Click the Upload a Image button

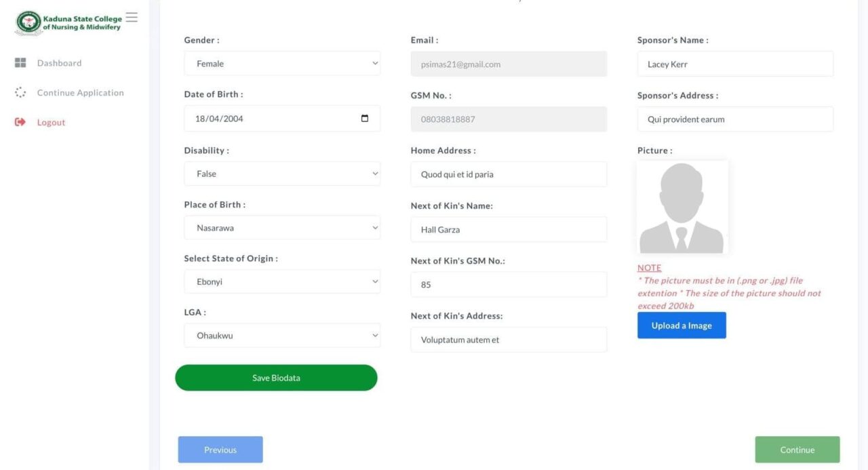[x=682, y=326]
